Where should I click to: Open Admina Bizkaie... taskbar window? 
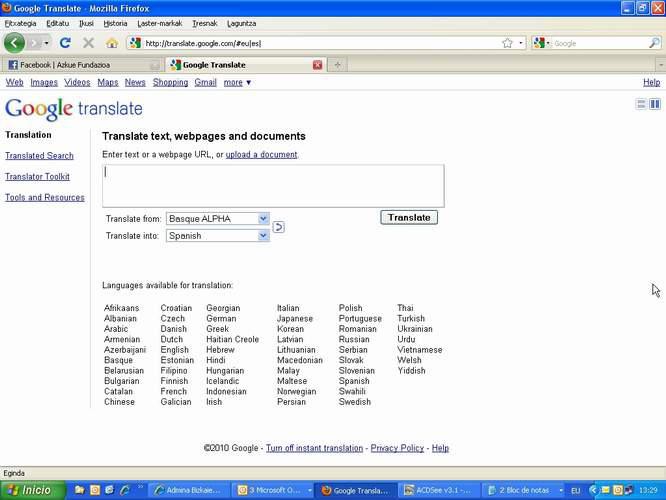point(190,490)
